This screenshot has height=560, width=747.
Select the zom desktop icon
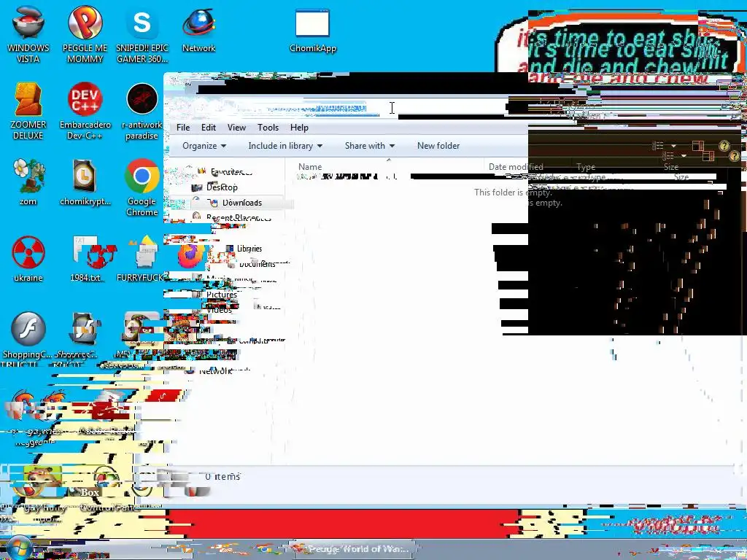[x=28, y=182]
